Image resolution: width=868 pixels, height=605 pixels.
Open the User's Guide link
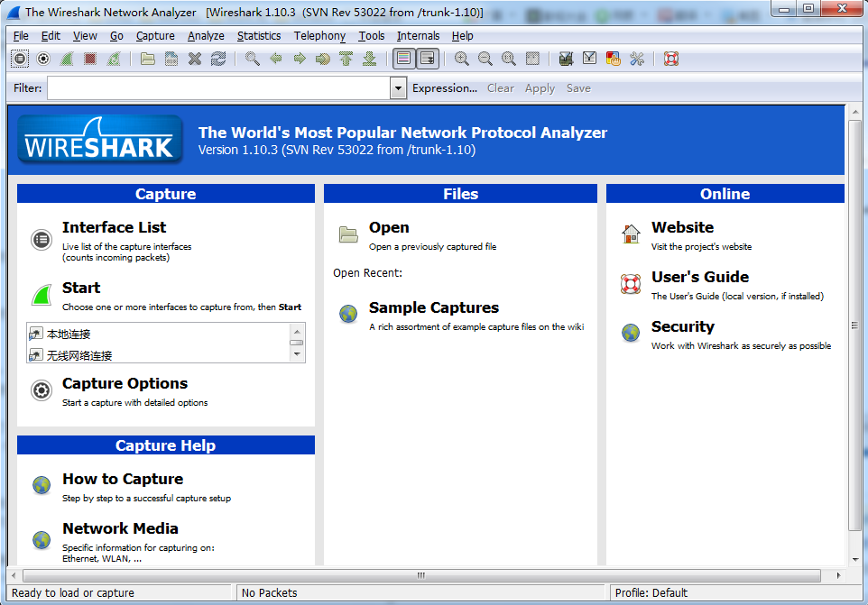(700, 277)
